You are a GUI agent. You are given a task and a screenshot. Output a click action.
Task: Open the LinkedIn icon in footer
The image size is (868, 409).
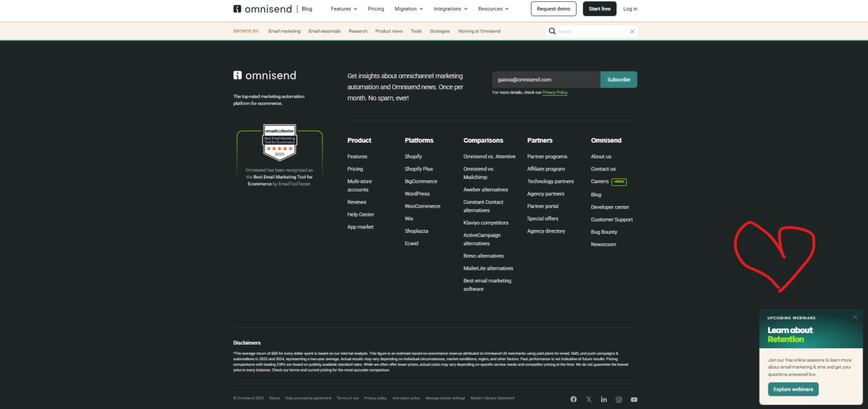coord(603,399)
